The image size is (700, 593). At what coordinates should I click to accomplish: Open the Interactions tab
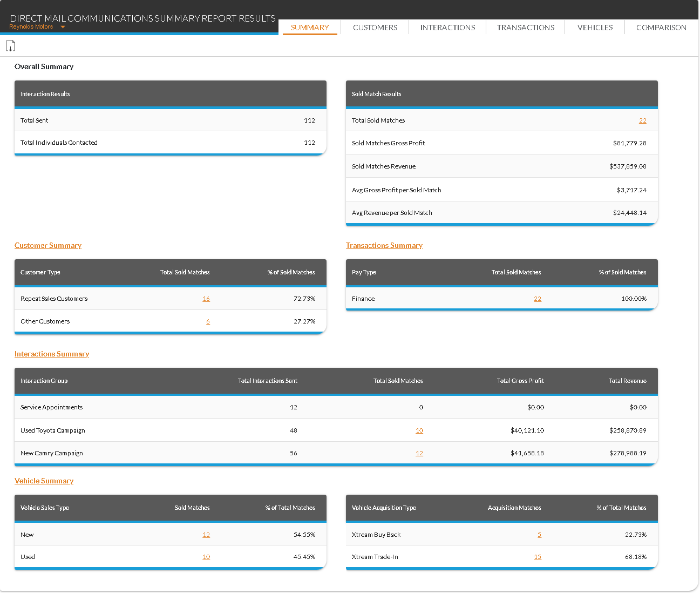pos(447,28)
